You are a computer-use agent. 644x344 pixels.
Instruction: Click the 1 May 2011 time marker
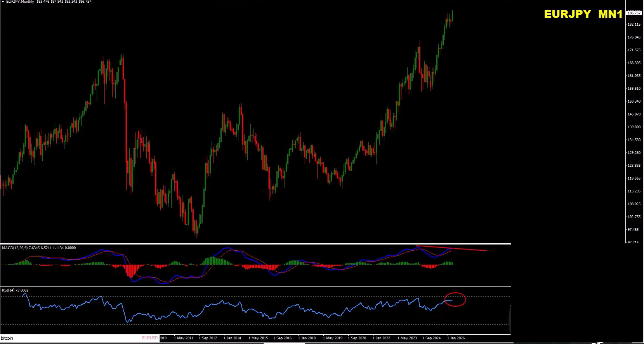pyautogui.click(x=183, y=338)
